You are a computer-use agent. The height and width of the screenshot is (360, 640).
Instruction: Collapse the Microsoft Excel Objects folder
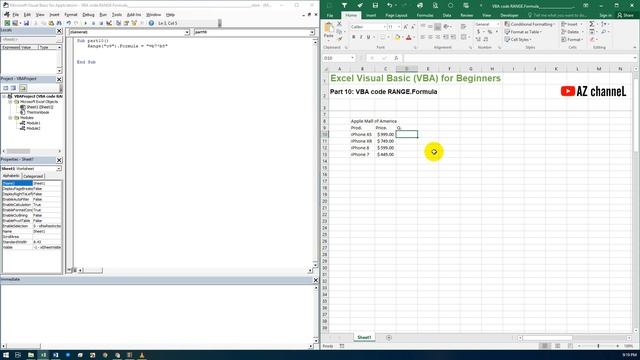pos(11,102)
